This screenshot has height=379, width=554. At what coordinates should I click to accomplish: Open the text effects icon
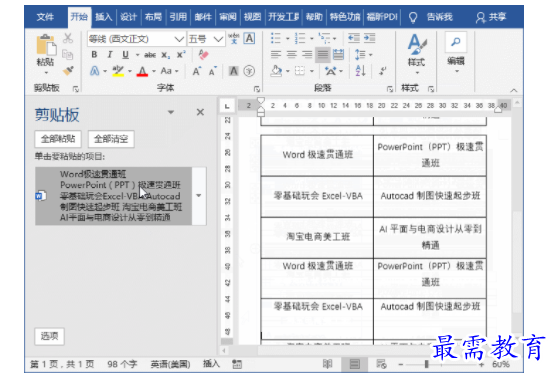point(95,71)
